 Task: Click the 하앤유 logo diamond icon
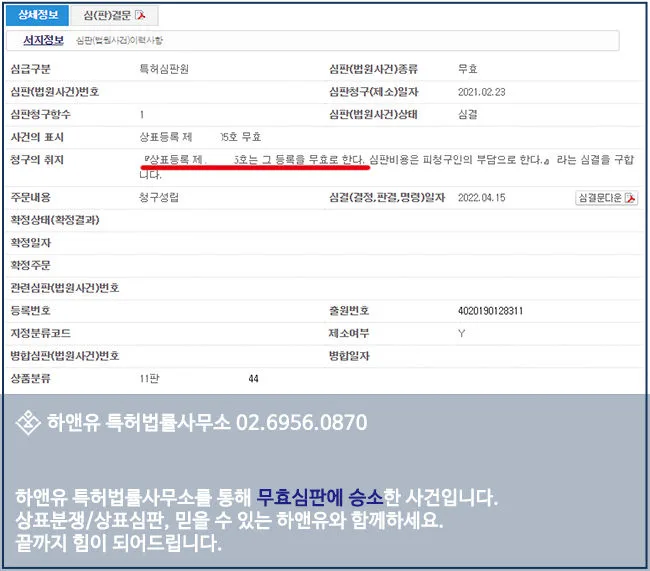[28, 423]
